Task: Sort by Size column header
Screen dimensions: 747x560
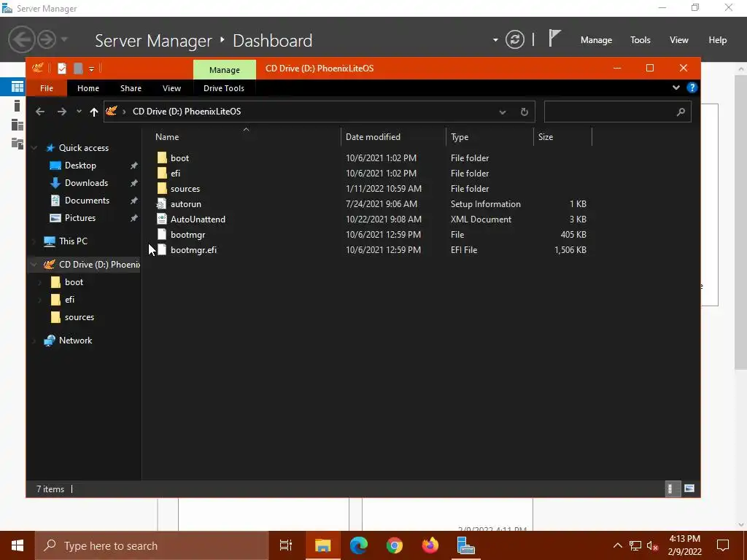Action: pos(562,136)
